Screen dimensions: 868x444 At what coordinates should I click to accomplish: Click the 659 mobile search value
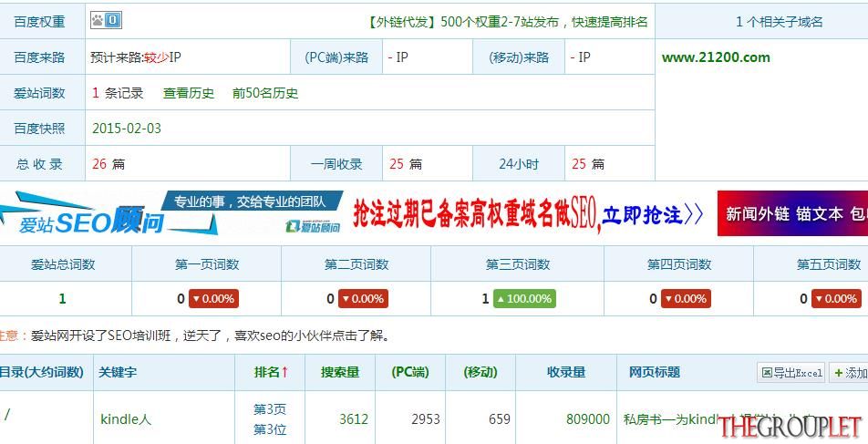pos(500,419)
